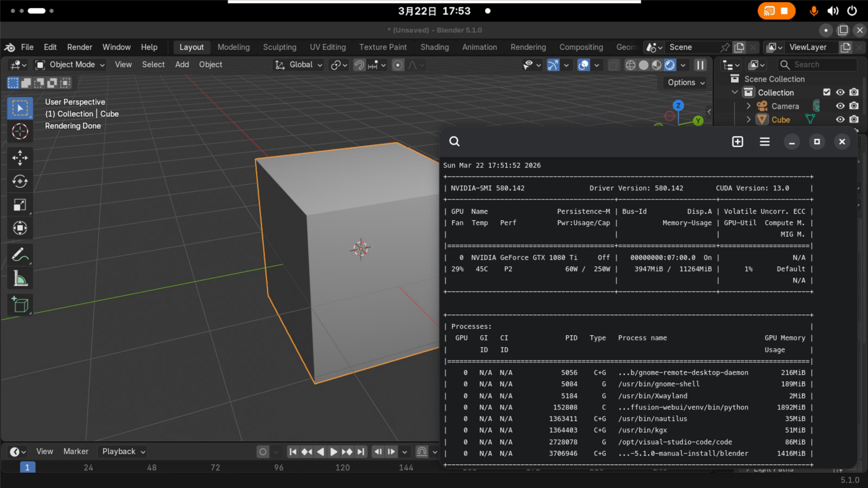This screenshot has height=488, width=868.
Task: Hide the Camera in viewport
Action: [840, 106]
